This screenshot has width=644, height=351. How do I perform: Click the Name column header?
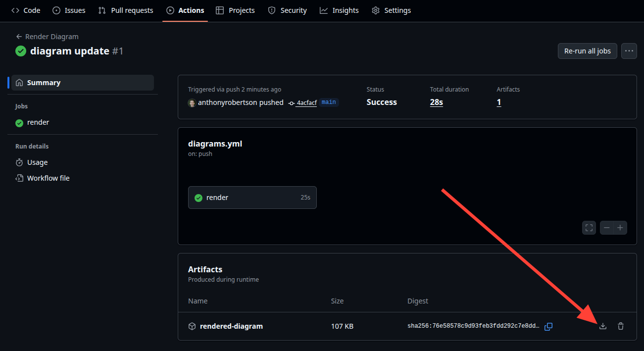click(198, 301)
